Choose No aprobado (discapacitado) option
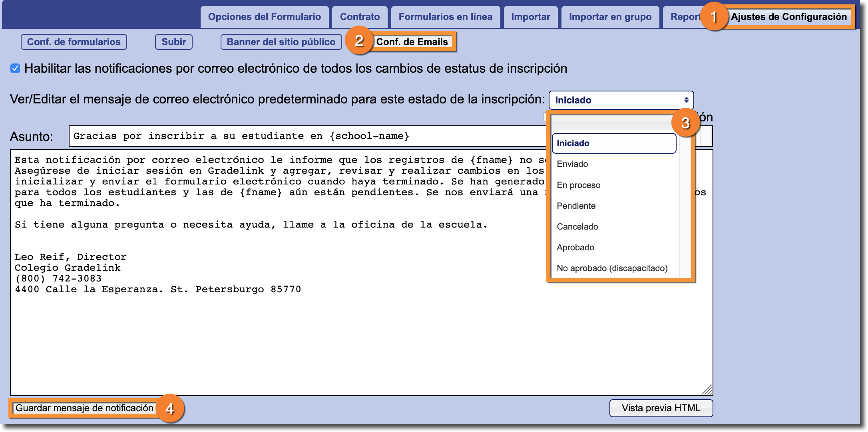 pyautogui.click(x=612, y=268)
